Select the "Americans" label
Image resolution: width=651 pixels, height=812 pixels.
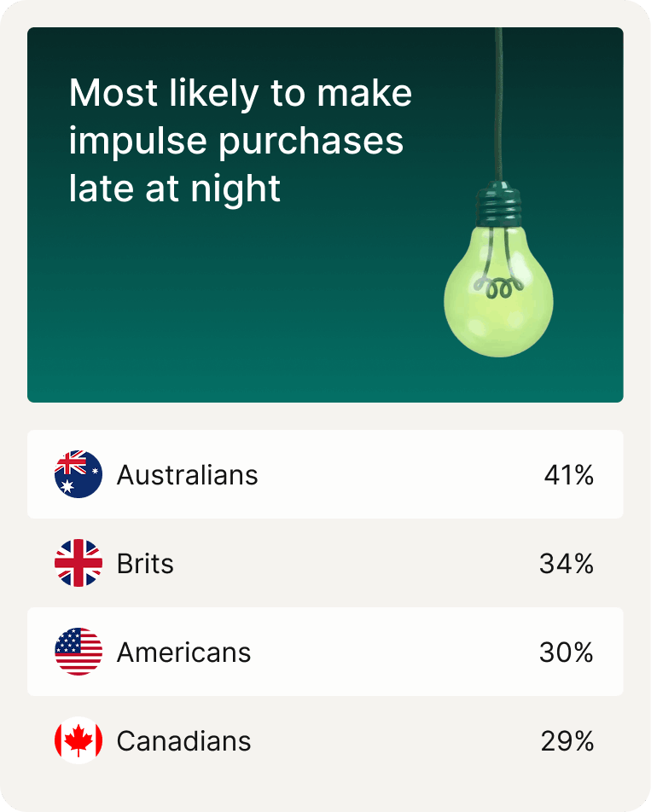[183, 652]
